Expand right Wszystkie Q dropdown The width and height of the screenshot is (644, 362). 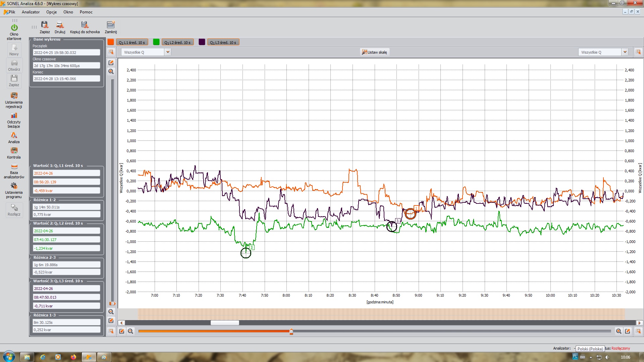(x=625, y=52)
